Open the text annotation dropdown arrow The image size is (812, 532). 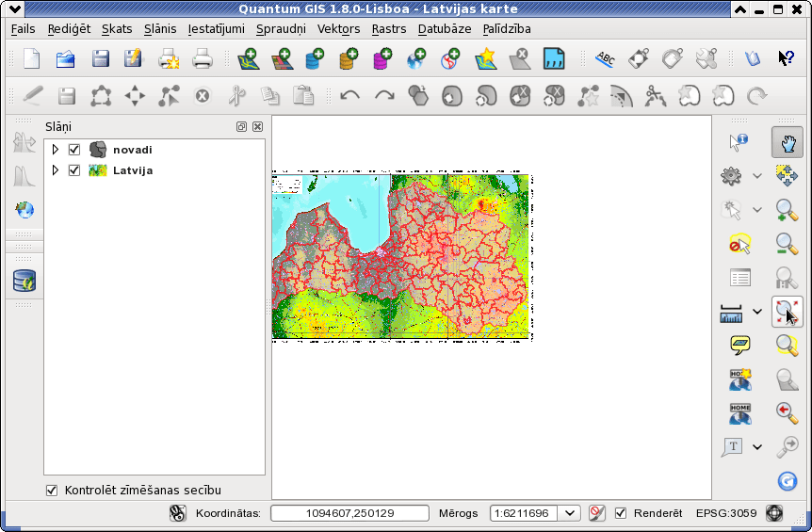(x=757, y=446)
